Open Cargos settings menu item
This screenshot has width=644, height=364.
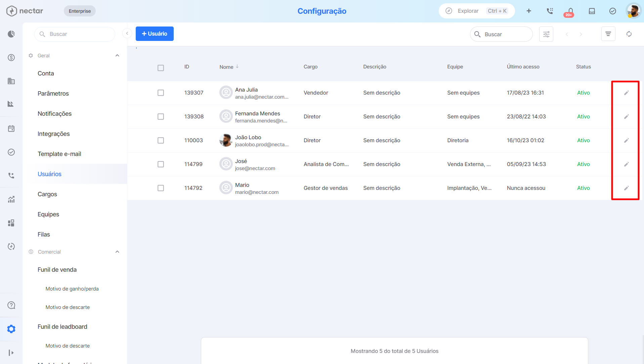[47, 194]
